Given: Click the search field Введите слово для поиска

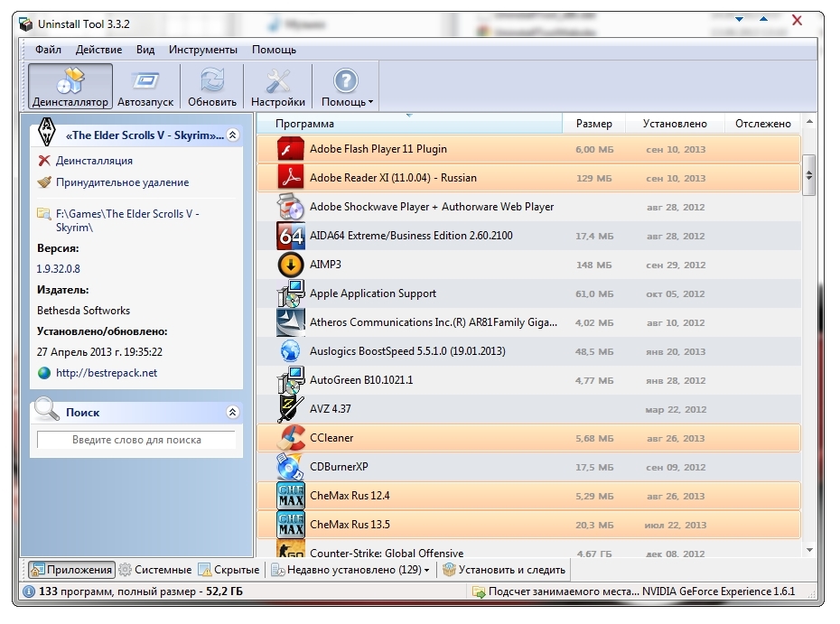Looking at the screenshot, I should (x=136, y=440).
